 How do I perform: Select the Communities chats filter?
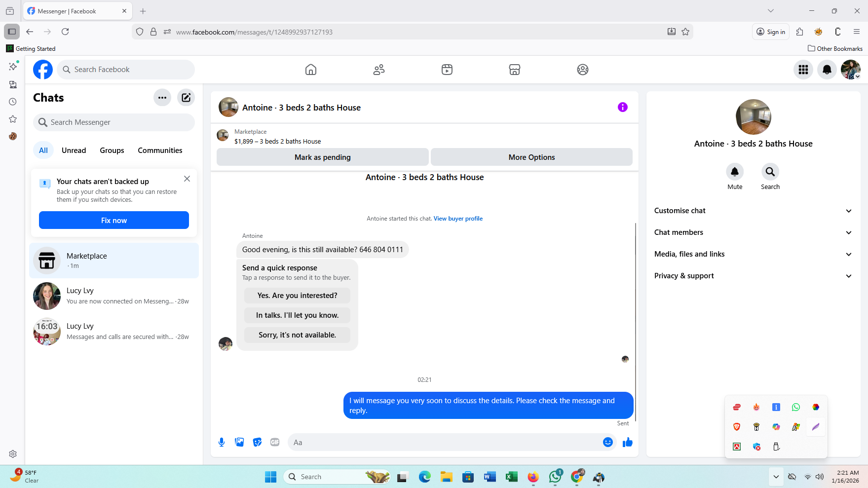pyautogui.click(x=160, y=150)
